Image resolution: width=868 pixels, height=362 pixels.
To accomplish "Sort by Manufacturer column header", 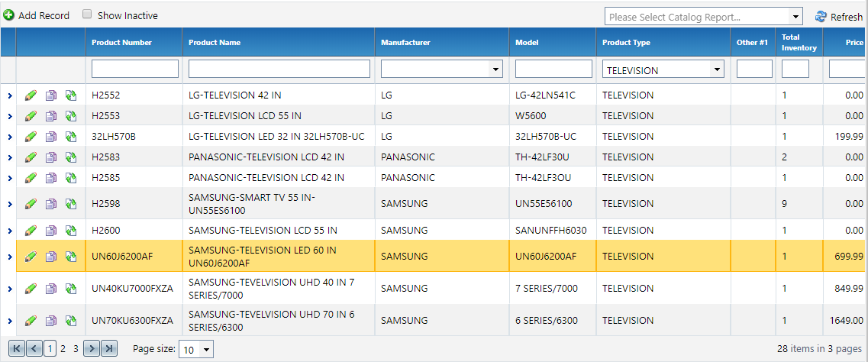I will [x=406, y=43].
